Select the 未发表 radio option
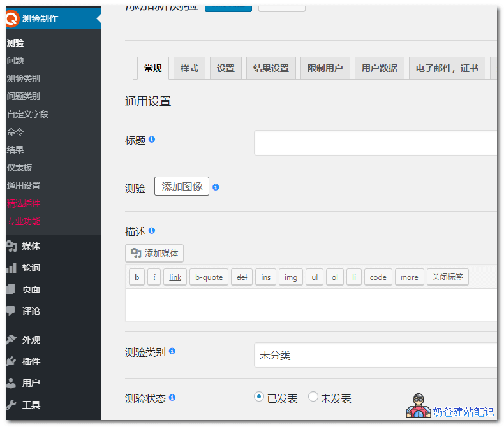504x427 pixels. (313, 396)
